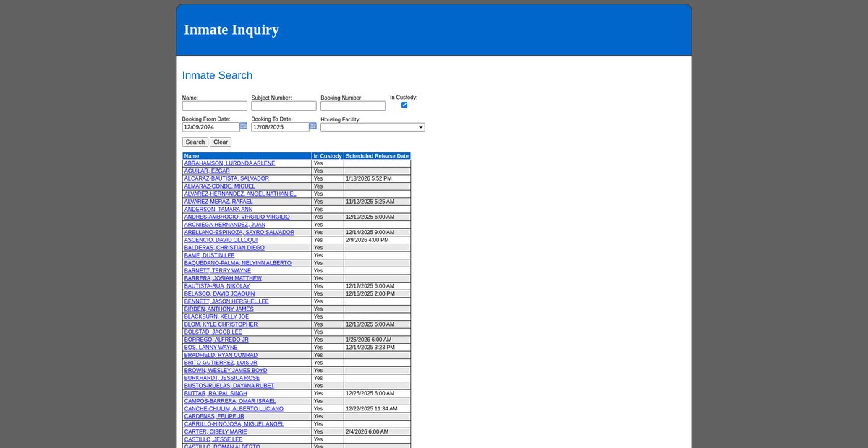Open BOLSTAD, JACOB LEE link
The image size is (868, 448).
213,332
